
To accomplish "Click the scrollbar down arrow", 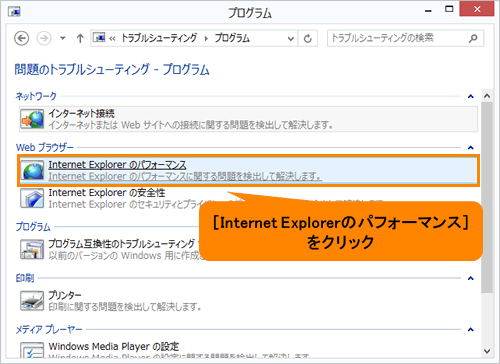I will pos(487,351).
